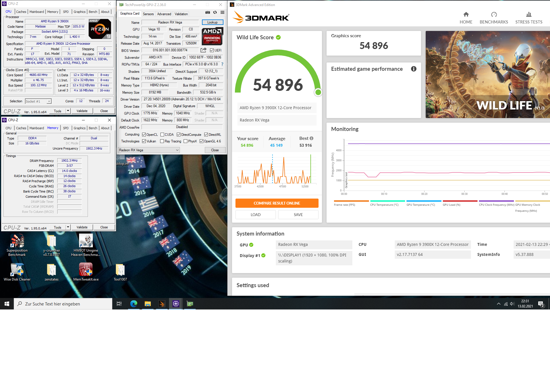The height and width of the screenshot is (392, 550).
Task: Click info icon next to Best score
Action: click(311, 138)
